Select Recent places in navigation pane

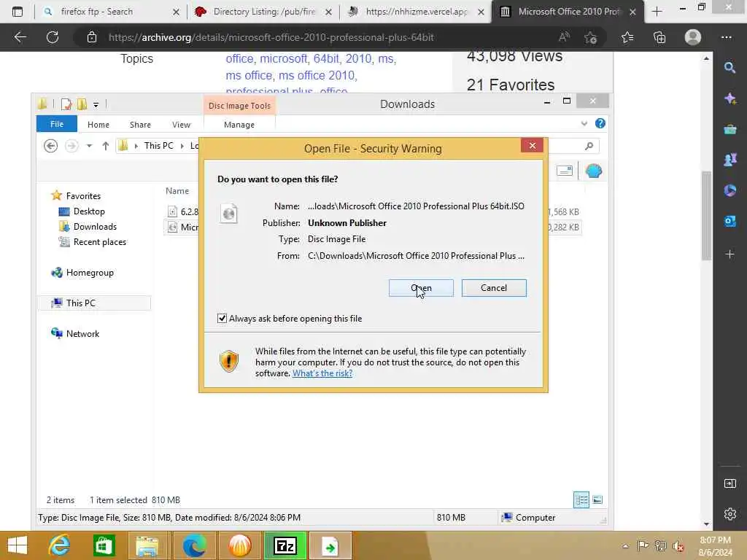(x=99, y=242)
